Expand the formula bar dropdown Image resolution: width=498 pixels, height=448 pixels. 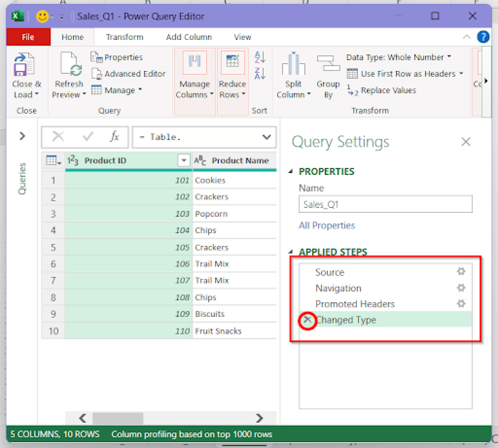click(x=267, y=137)
